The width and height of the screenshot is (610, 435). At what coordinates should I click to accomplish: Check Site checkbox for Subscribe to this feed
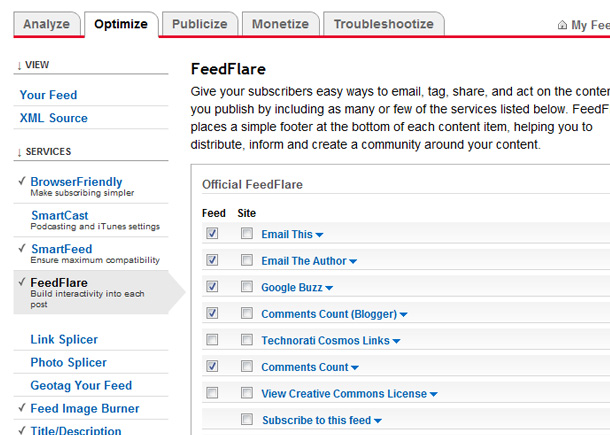247,419
